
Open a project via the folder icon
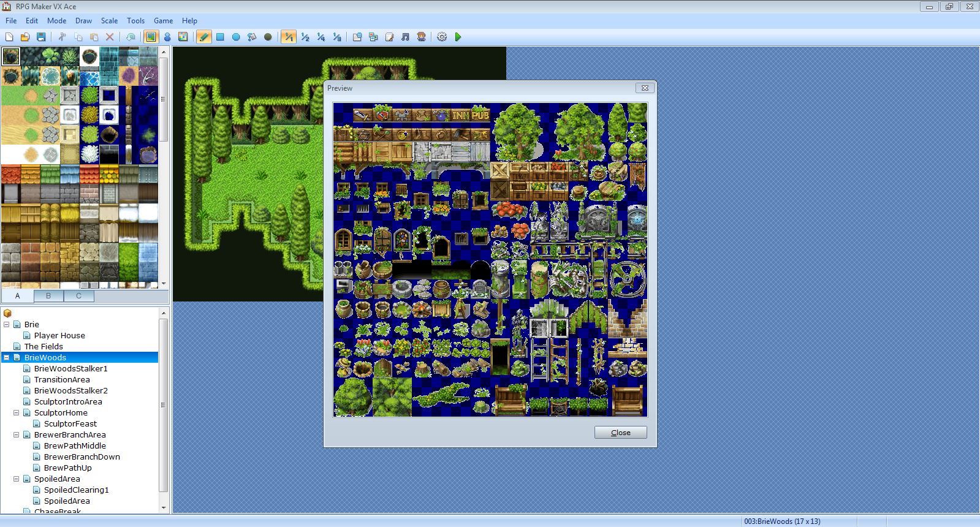pos(25,37)
